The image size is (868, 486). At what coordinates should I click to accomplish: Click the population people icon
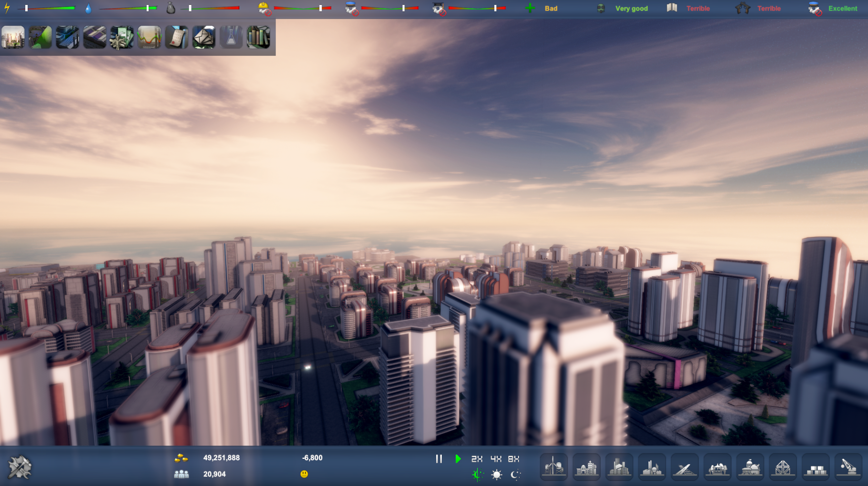[181, 474]
